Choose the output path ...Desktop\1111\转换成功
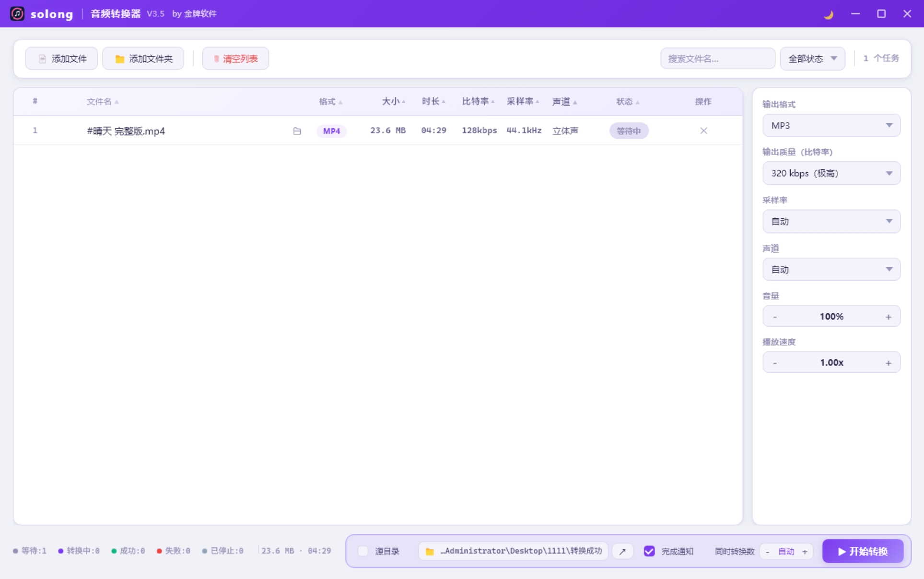This screenshot has height=579, width=924. (513, 551)
